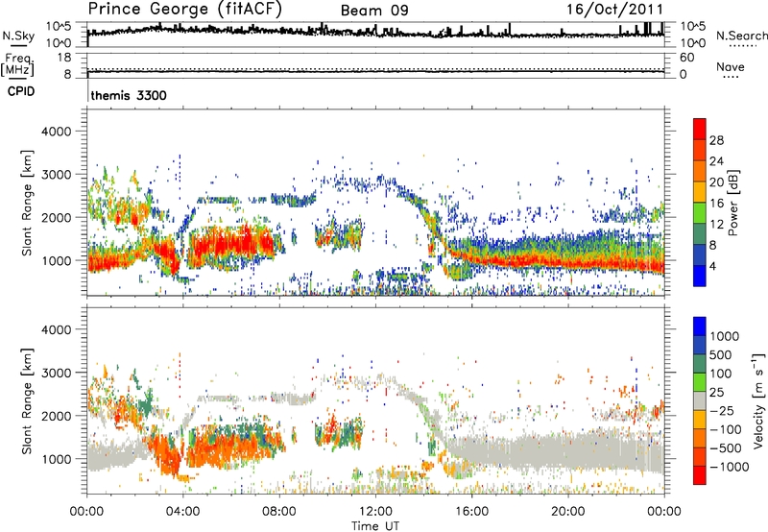Click the '12:00' time tick label

(375, 512)
